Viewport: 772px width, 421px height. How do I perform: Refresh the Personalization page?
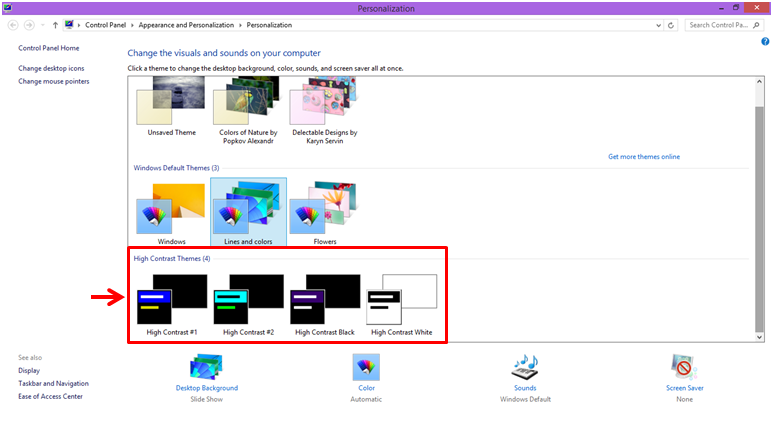tap(671, 25)
